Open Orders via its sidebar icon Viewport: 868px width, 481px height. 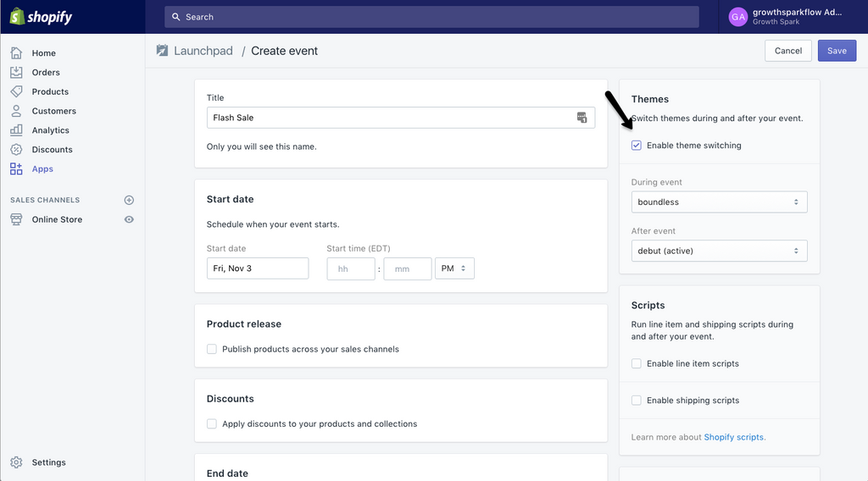tap(16, 72)
